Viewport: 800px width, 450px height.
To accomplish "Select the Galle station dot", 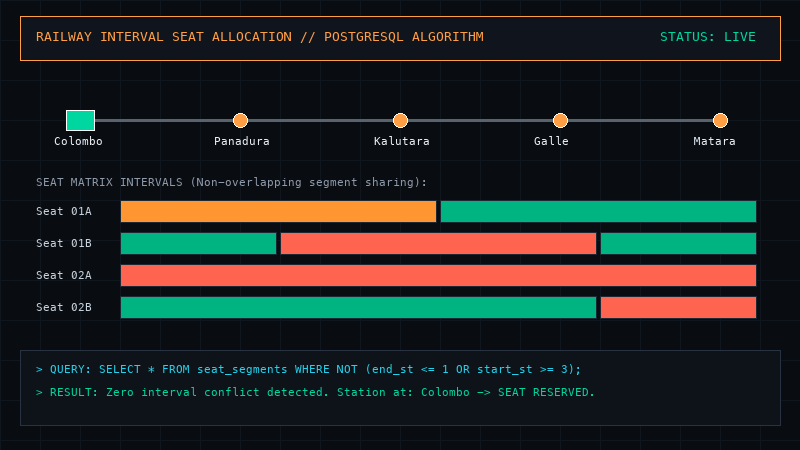I will click(x=560, y=120).
